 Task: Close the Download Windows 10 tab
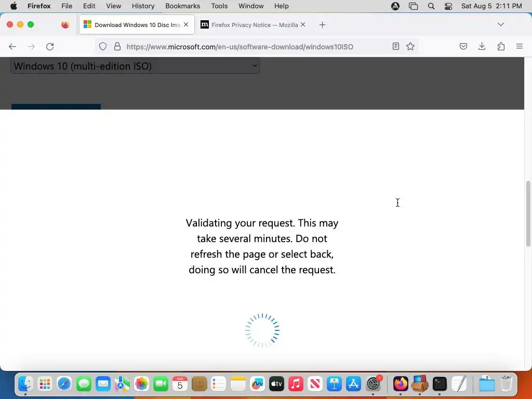(x=186, y=24)
